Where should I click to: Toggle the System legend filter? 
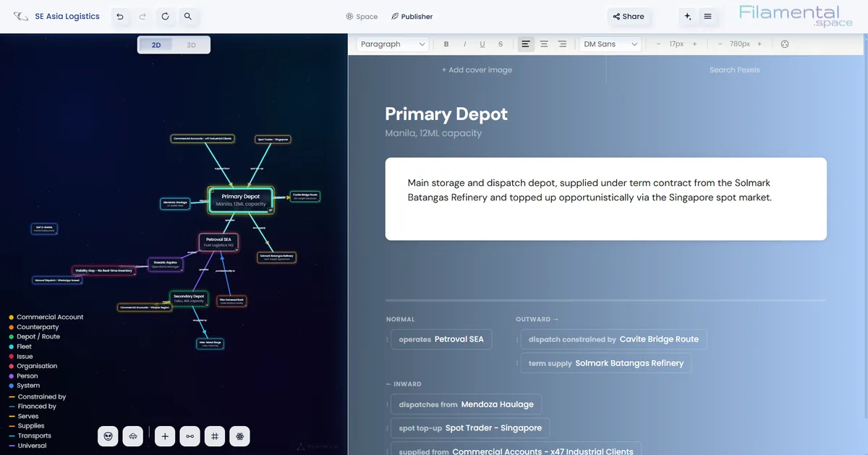(23, 386)
